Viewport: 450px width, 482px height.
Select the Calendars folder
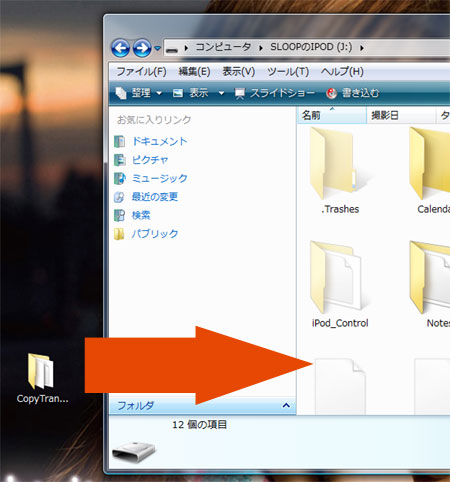tap(429, 171)
